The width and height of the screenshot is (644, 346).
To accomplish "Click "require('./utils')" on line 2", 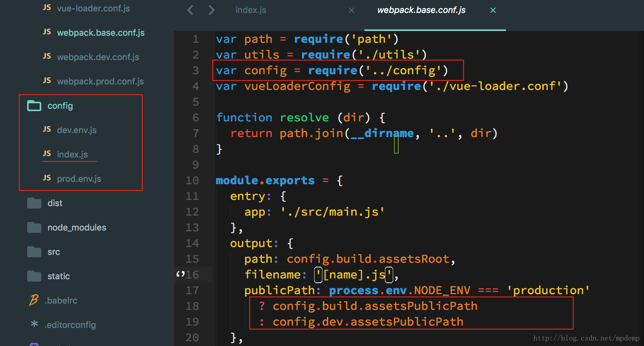I will click(364, 55).
